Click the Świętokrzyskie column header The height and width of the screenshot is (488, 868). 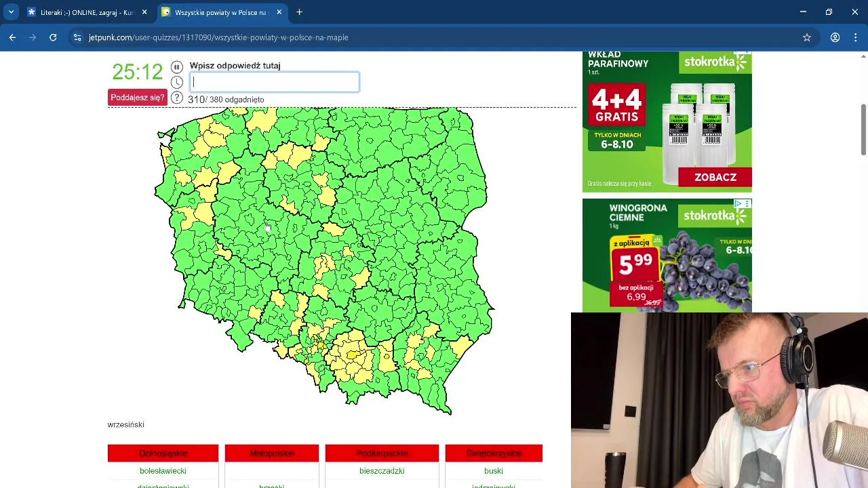(x=494, y=453)
